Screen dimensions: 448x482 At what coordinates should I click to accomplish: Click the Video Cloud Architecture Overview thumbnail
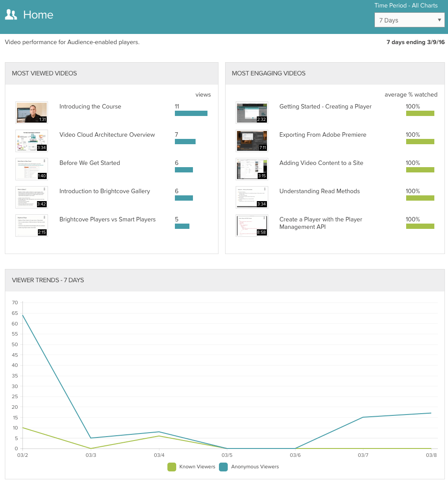coord(32,141)
